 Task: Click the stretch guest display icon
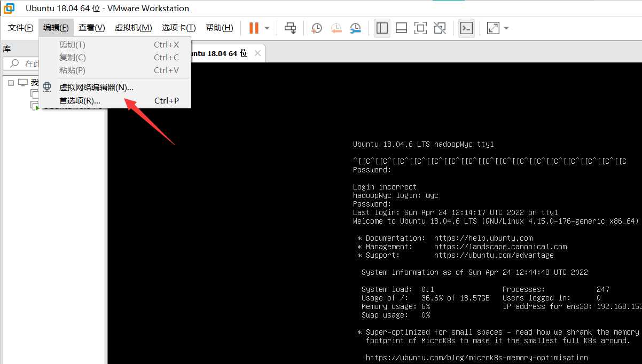[493, 28]
